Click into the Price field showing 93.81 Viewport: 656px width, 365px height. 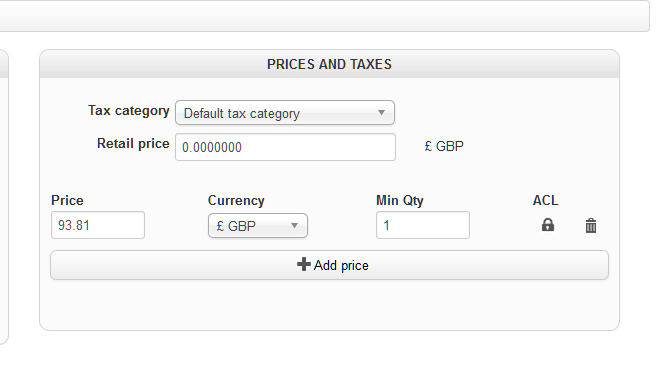pos(98,225)
